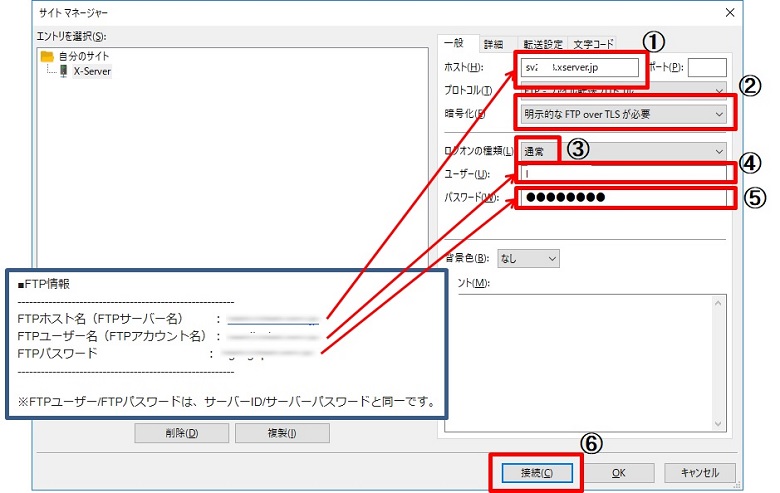Click the パスワード input field

tap(623, 197)
